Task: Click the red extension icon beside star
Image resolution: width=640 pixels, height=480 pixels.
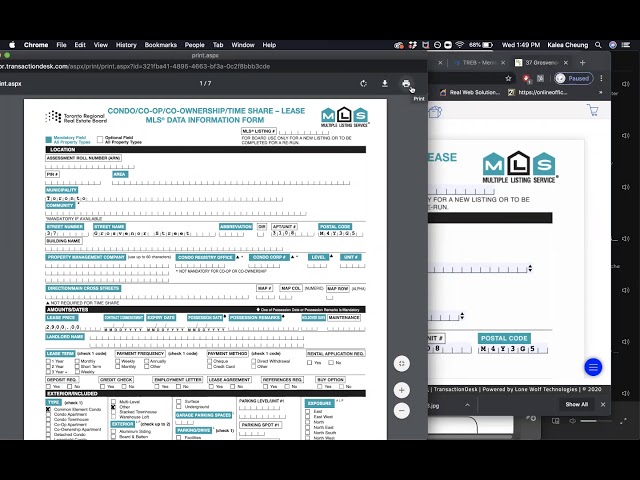Action: (527, 78)
